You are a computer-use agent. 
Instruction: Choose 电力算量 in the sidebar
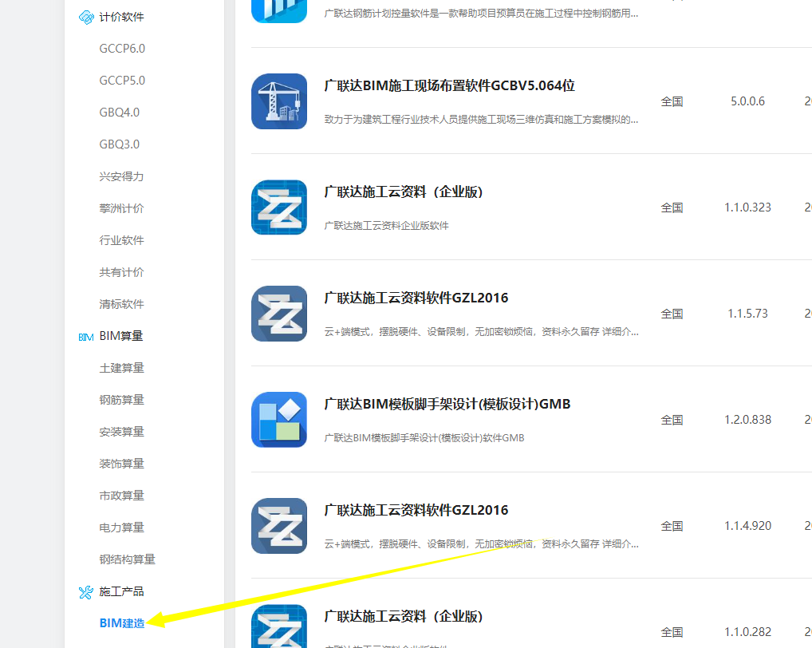(x=122, y=527)
